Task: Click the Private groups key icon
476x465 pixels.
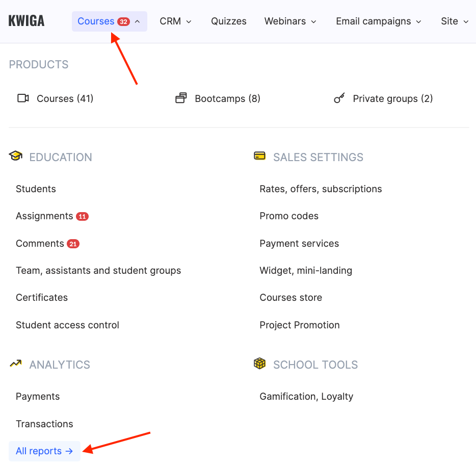Action: [339, 98]
